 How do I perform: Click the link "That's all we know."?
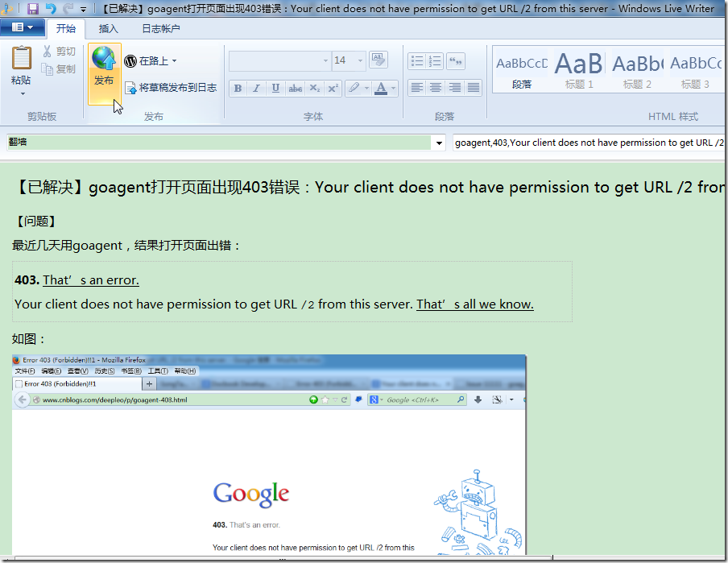click(x=475, y=304)
